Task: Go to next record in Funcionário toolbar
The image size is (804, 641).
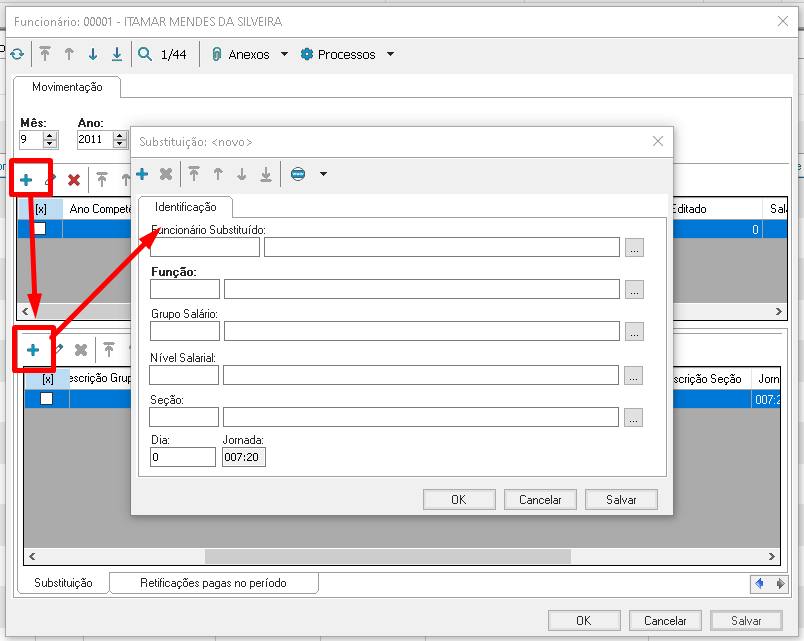Action: tap(93, 54)
